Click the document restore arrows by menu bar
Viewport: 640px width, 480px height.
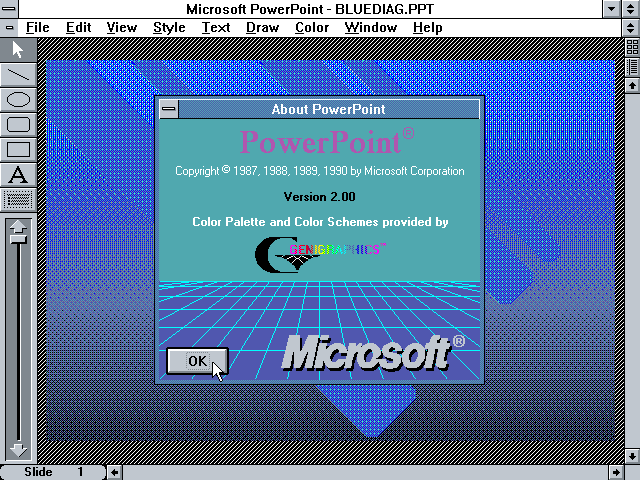pos(631,28)
